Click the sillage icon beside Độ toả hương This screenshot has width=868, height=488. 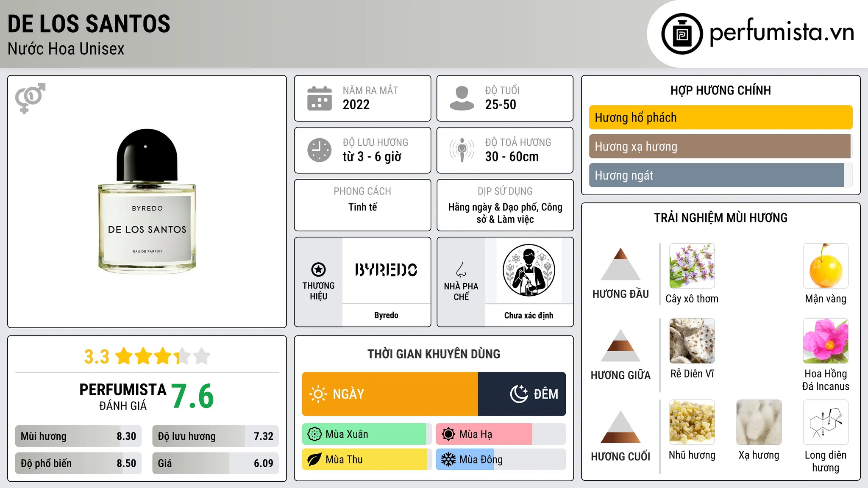[462, 150]
